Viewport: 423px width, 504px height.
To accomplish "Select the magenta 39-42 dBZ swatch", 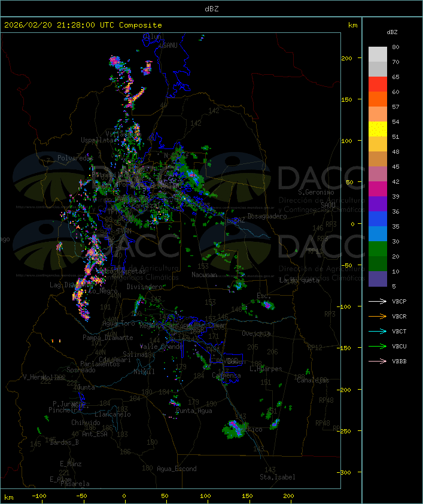I will click(378, 189).
